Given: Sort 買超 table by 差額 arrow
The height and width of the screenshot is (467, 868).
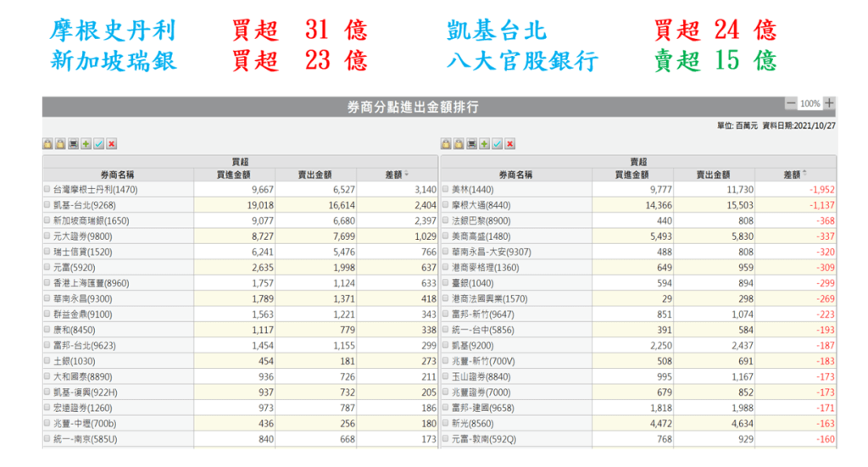Looking at the screenshot, I should 406,175.
